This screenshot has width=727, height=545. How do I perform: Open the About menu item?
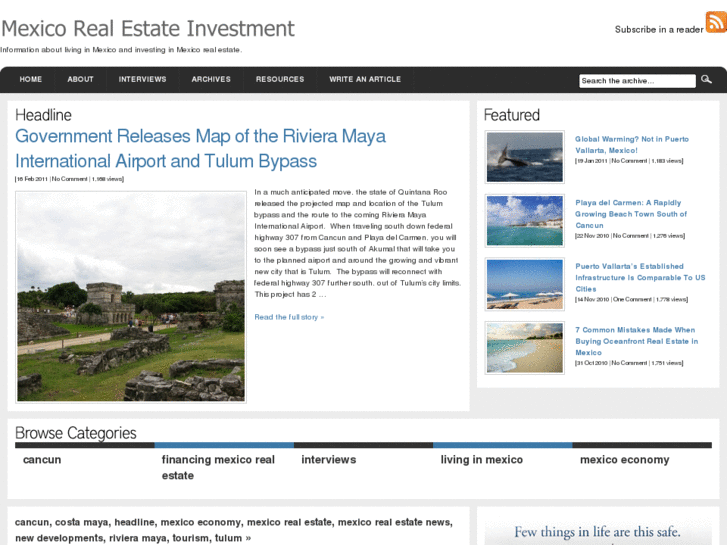(80, 79)
